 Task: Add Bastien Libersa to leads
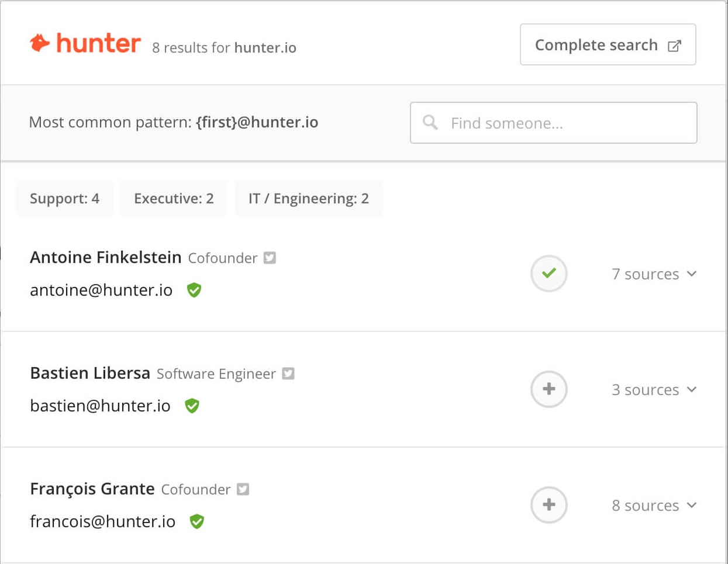click(x=548, y=389)
